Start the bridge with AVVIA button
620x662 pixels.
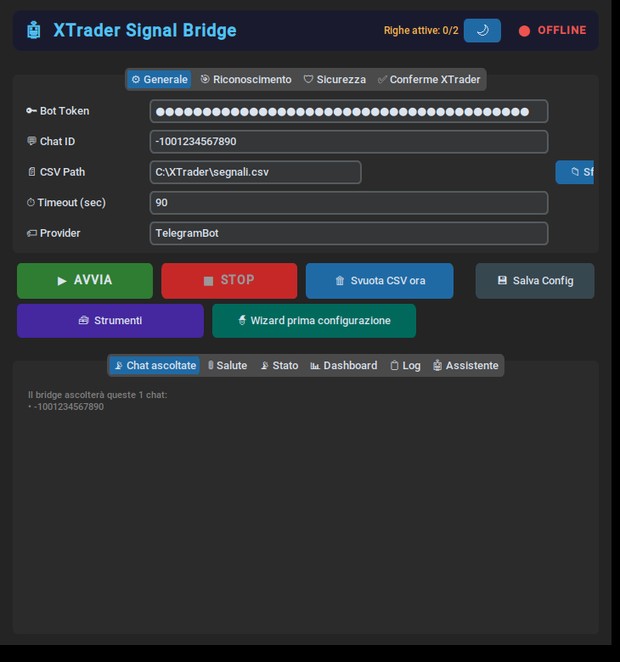pos(85,281)
